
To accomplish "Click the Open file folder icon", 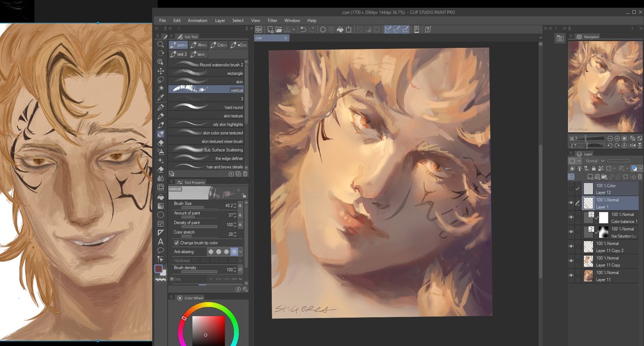I will (x=279, y=30).
